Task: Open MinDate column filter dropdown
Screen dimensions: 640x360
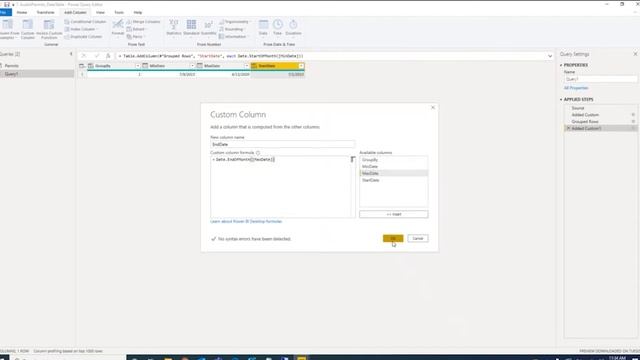Action: click(x=192, y=66)
